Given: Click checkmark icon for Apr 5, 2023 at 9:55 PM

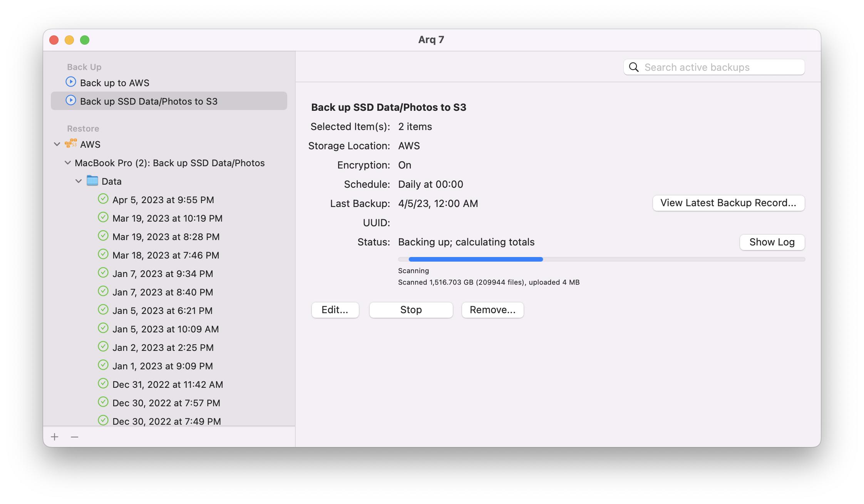Looking at the screenshot, I should pos(103,199).
